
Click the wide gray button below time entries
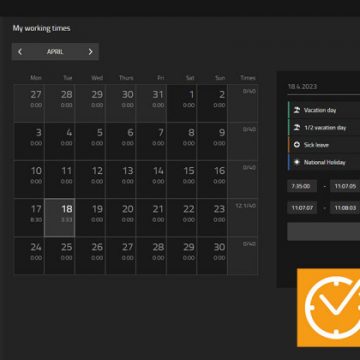coord(324,232)
